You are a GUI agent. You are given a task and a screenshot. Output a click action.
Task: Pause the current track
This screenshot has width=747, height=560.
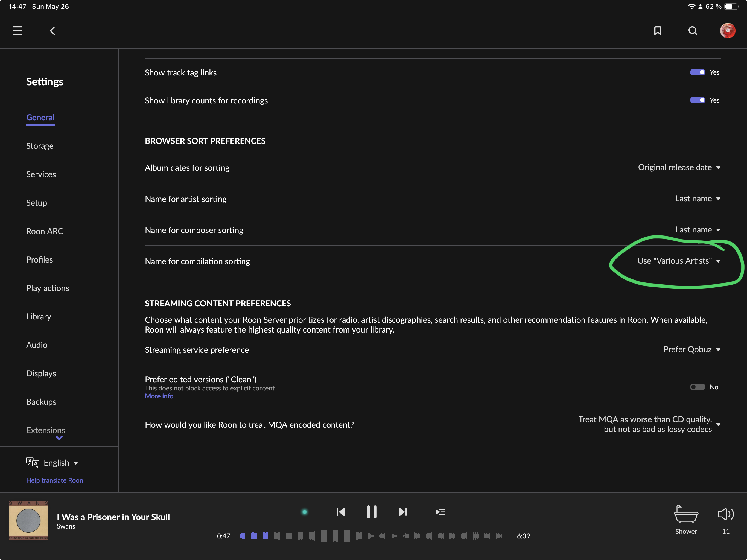[372, 512]
